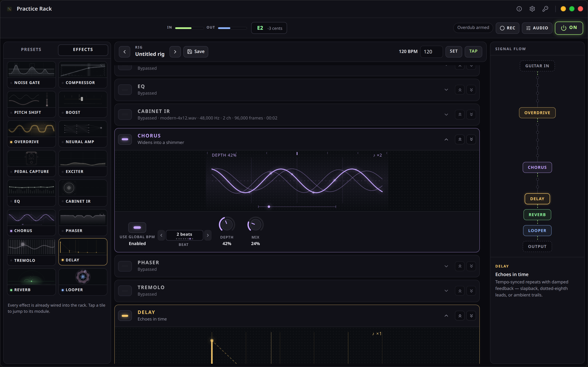Save the Untitled rig
Image resolution: width=588 pixels, height=367 pixels.
pos(196,52)
